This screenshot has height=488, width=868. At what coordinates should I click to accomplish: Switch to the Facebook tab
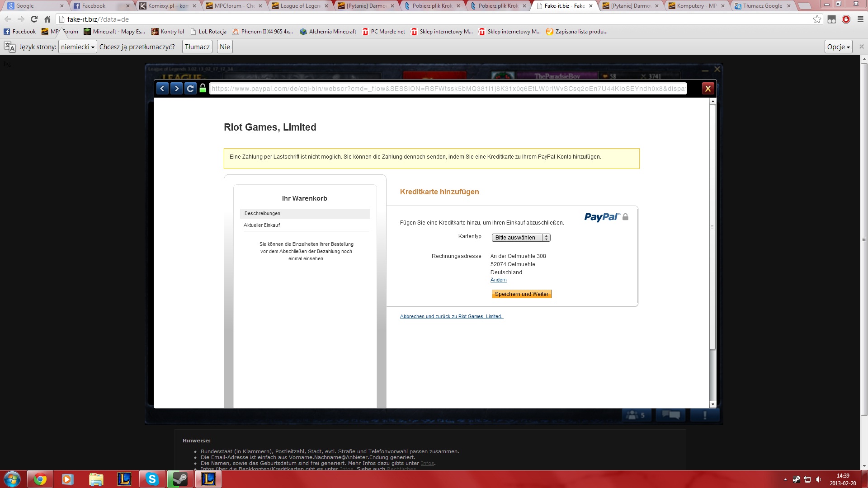coord(101,6)
